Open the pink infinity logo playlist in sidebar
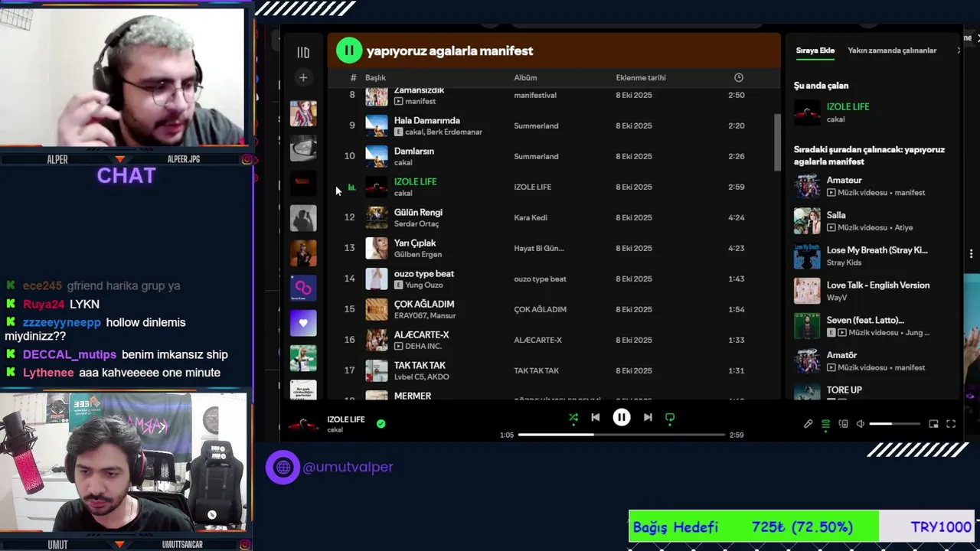 pyautogui.click(x=303, y=288)
